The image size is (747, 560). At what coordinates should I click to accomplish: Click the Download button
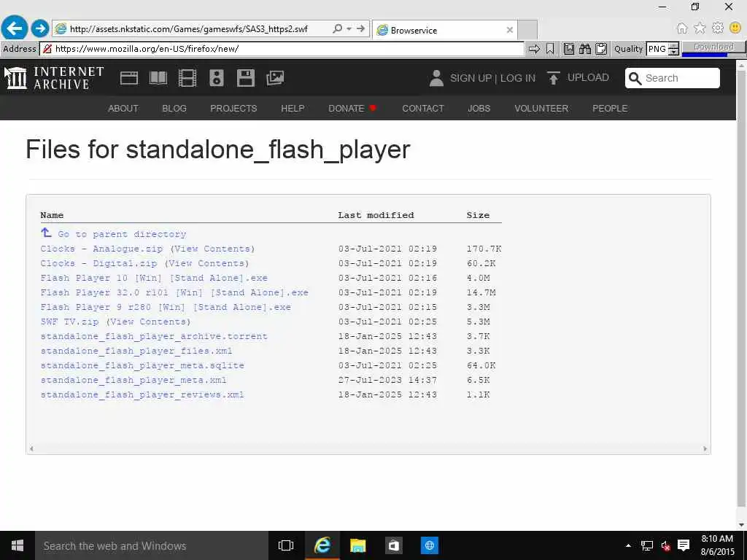[x=713, y=47]
